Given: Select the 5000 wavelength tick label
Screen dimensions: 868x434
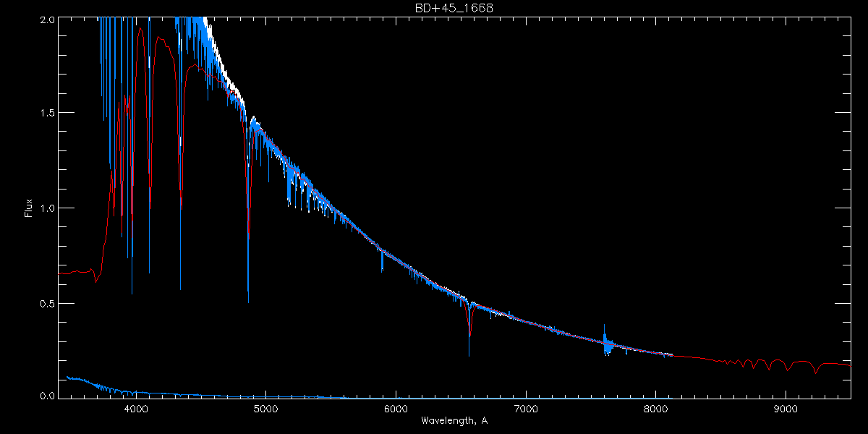Looking at the screenshot, I should 265,409.
